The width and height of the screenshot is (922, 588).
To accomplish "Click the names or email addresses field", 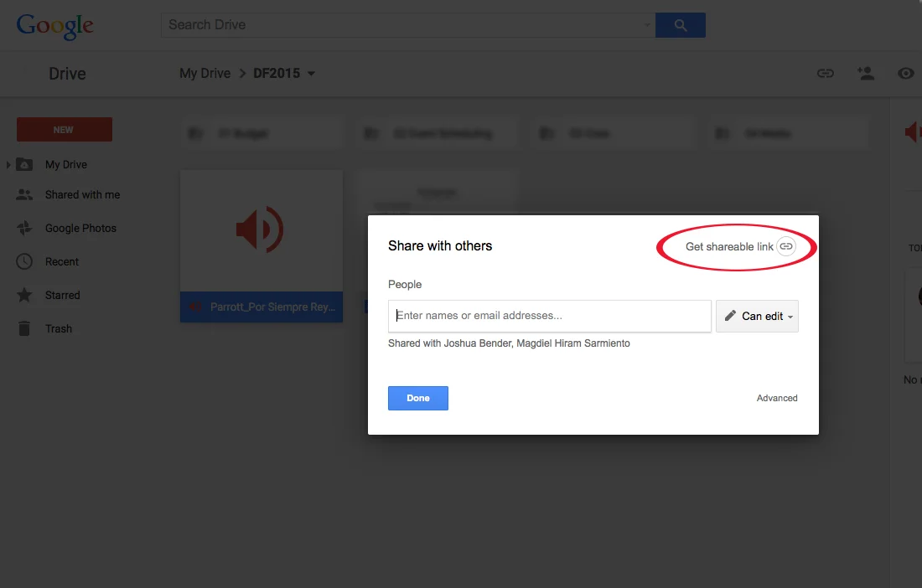I will pyautogui.click(x=549, y=316).
